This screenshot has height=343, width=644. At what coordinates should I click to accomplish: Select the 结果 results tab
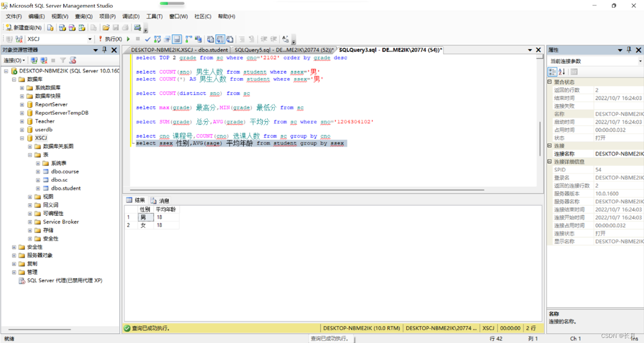(136, 200)
